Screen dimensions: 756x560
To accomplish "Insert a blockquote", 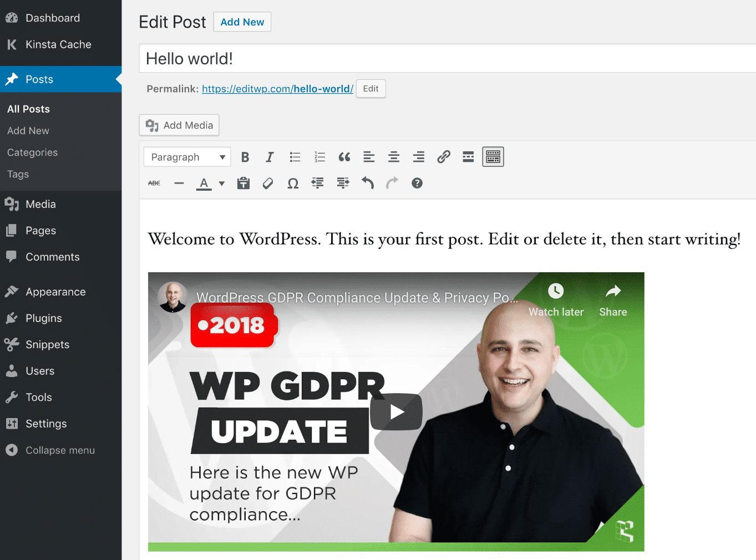I will [344, 157].
